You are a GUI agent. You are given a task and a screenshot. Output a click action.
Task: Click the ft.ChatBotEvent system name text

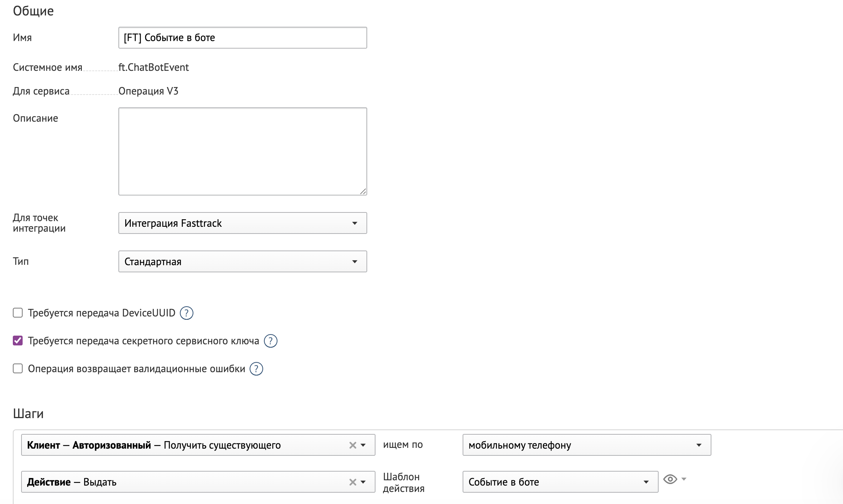(153, 67)
